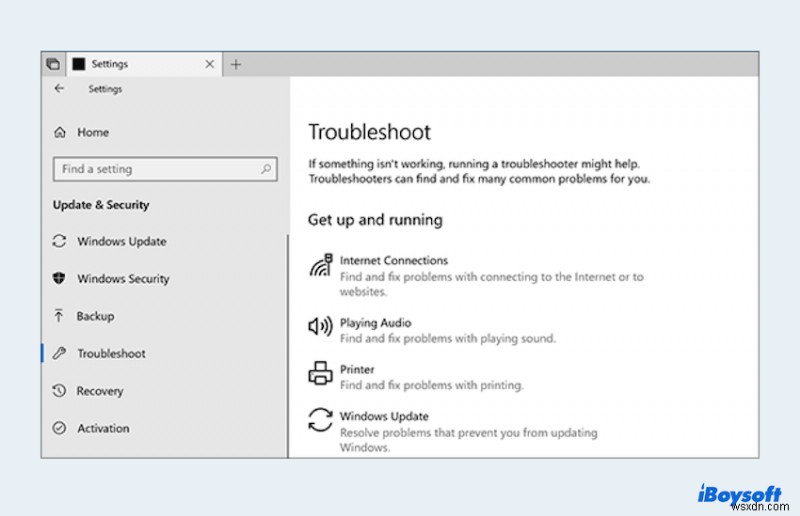Viewport: 800px width, 516px height.
Task: Select Troubleshoot in sidebar
Action: [x=111, y=353]
